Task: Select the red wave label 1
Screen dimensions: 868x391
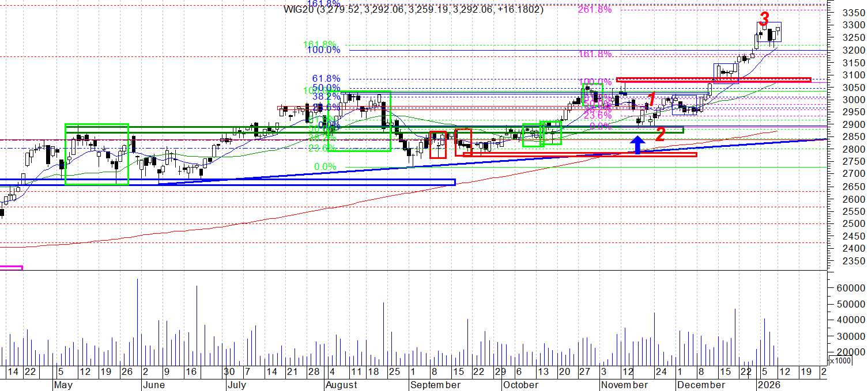Action: tap(651, 100)
